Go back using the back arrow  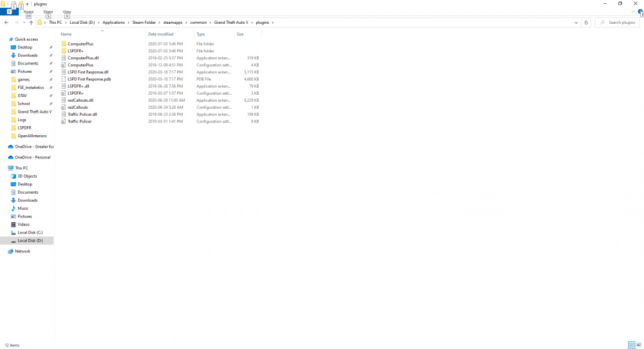pyautogui.click(x=6, y=23)
